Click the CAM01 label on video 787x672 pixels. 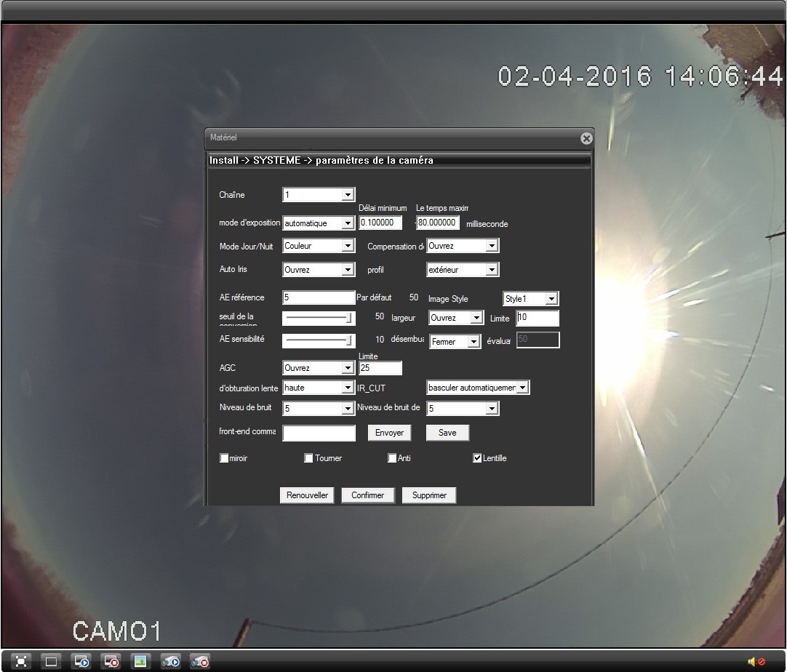[x=116, y=631]
